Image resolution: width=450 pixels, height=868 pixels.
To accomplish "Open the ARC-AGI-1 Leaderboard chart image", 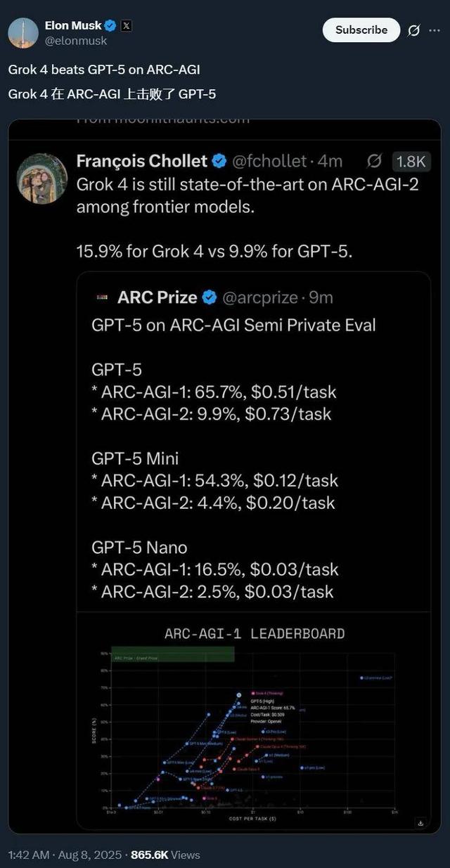I will click(253, 724).
